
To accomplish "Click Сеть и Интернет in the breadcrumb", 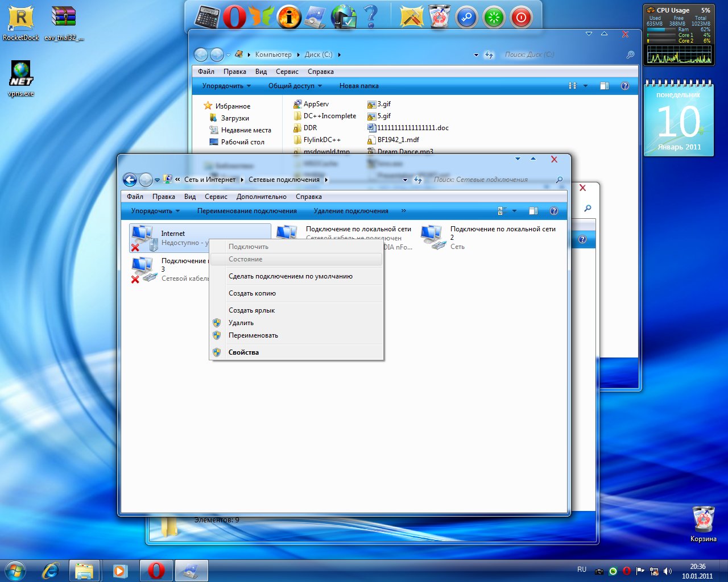I will pos(209,180).
